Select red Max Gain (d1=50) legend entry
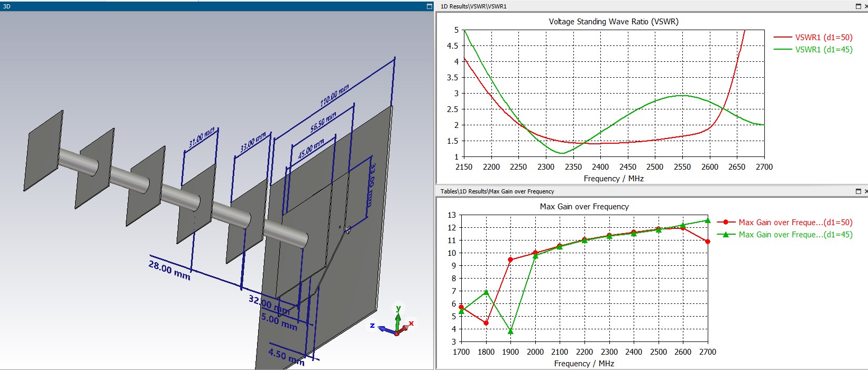 click(785, 223)
